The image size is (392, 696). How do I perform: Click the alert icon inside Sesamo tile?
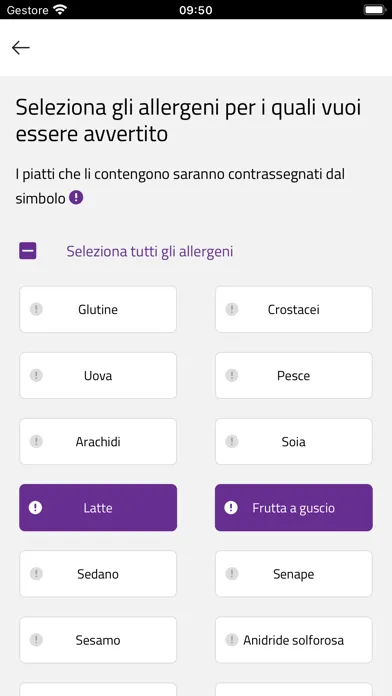click(36, 640)
